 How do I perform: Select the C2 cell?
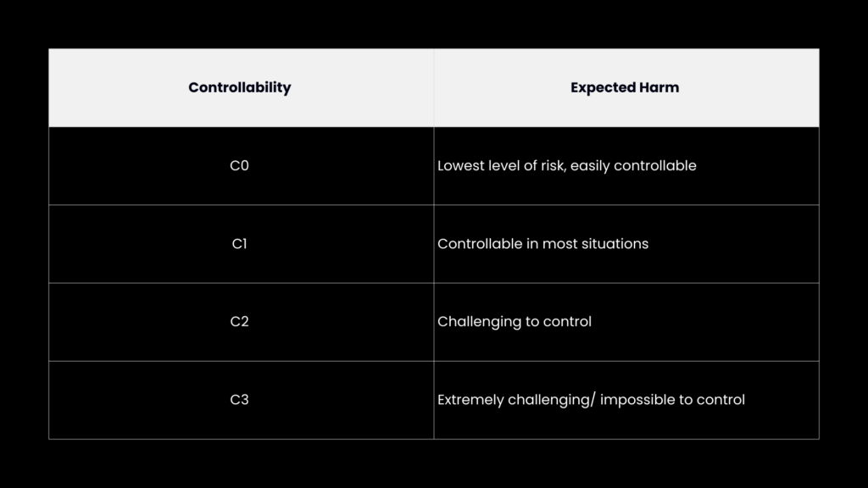click(x=239, y=321)
